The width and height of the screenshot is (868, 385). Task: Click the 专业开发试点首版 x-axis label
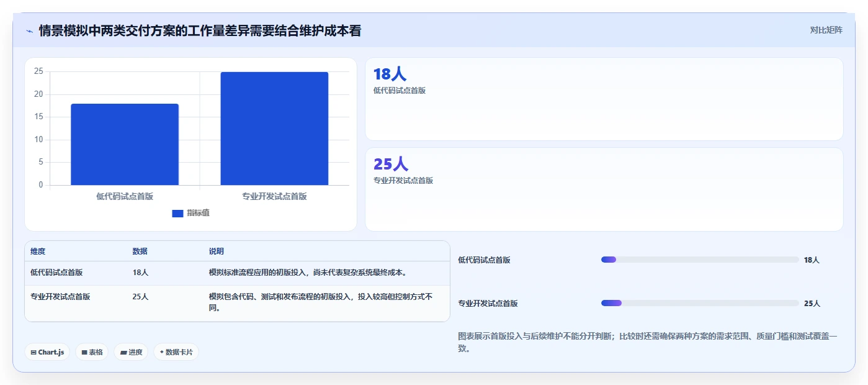274,196
